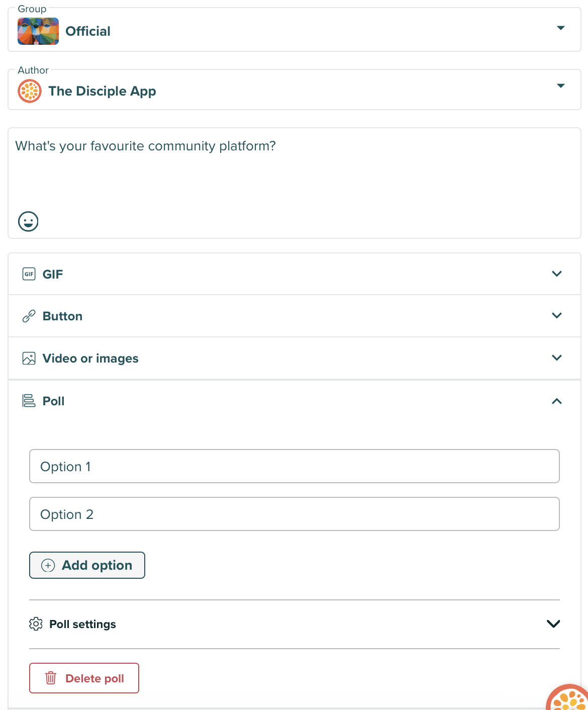The image size is (588, 710).
Task: Collapse the Poll section
Action: point(556,401)
